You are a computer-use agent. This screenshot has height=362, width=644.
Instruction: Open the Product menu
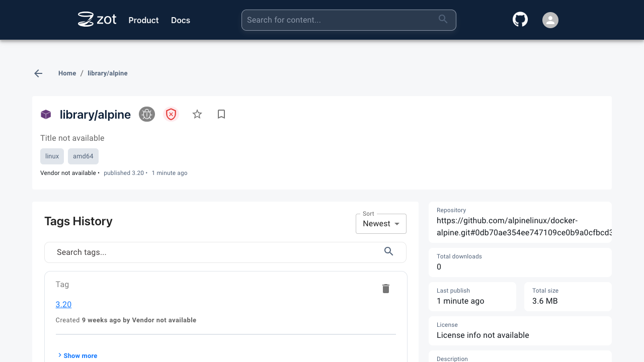pyautogui.click(x=143, y=20)
